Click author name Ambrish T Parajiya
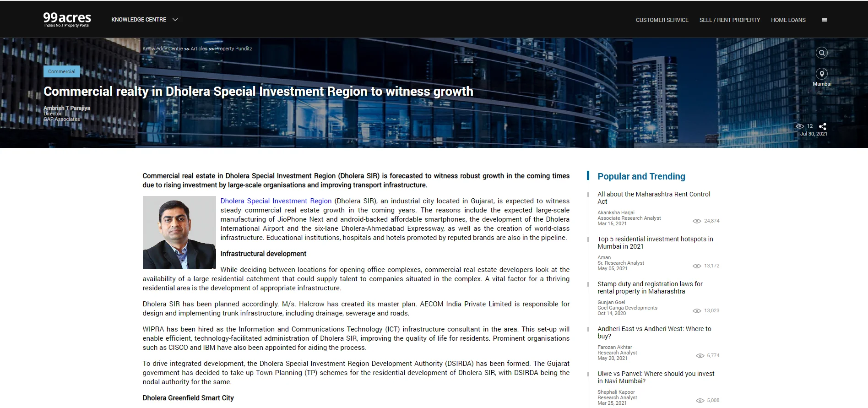 click(67, 108)
